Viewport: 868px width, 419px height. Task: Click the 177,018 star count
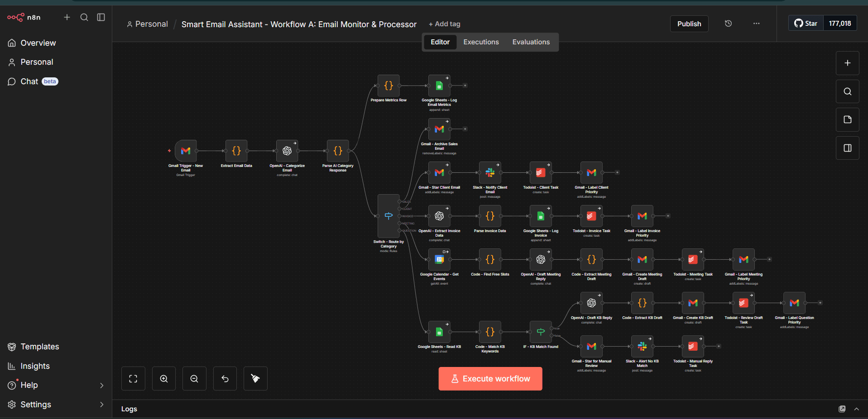840,23
